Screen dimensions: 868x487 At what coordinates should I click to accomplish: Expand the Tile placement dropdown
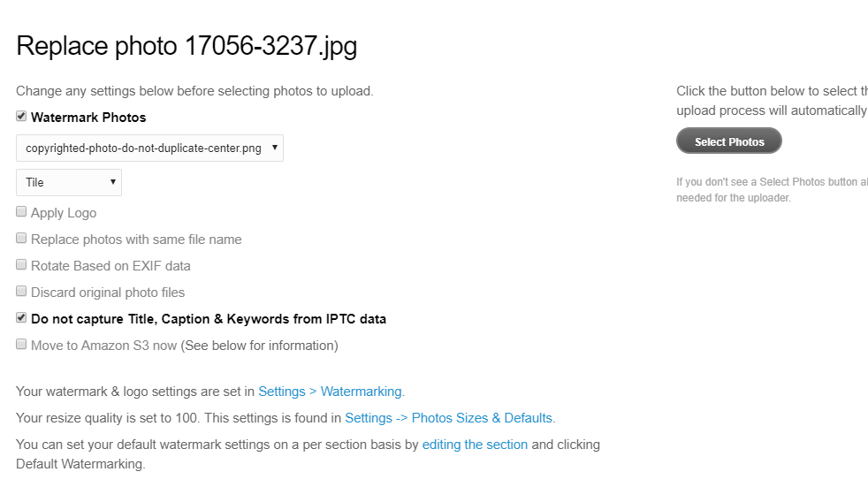click(x=69, y=183)
